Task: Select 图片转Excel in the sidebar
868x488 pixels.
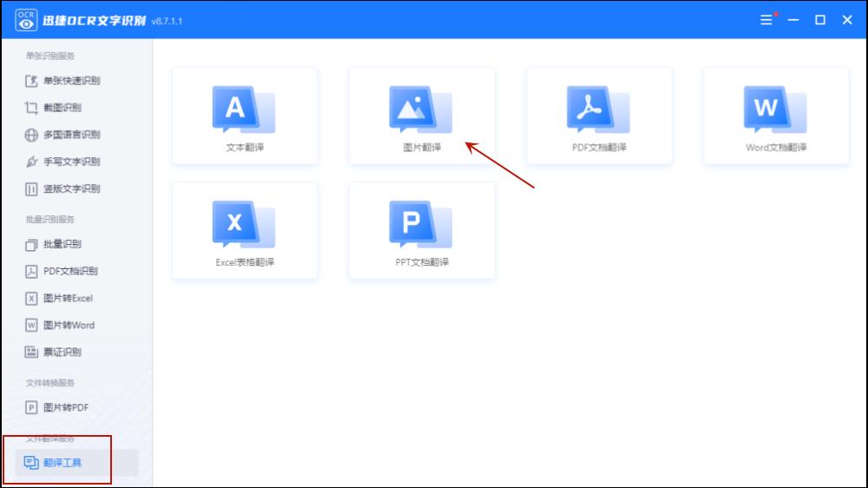Action: click(x=59, y=299)
